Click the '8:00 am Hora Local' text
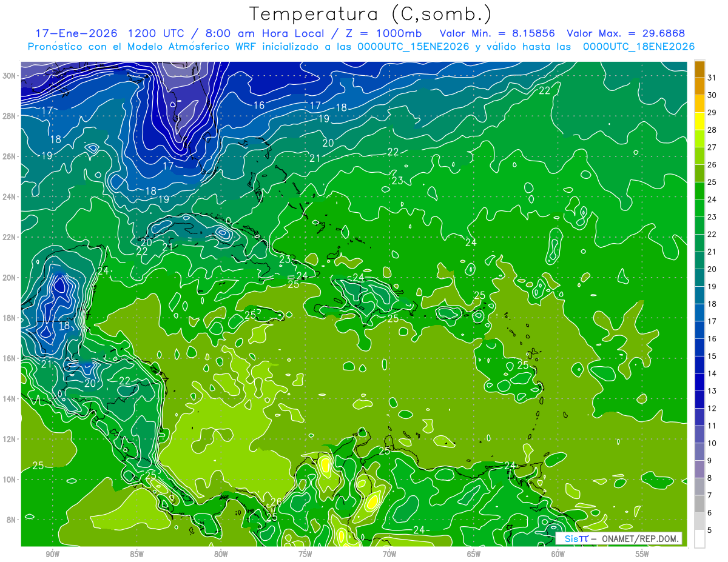Image resolution: width=728 pixels, height=562 pixels. coord(265,33)
